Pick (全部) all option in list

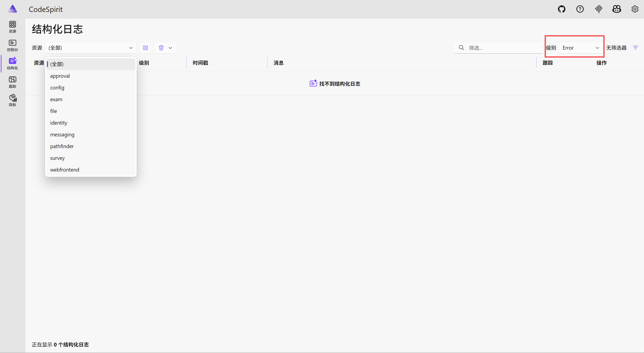[57, 64]
